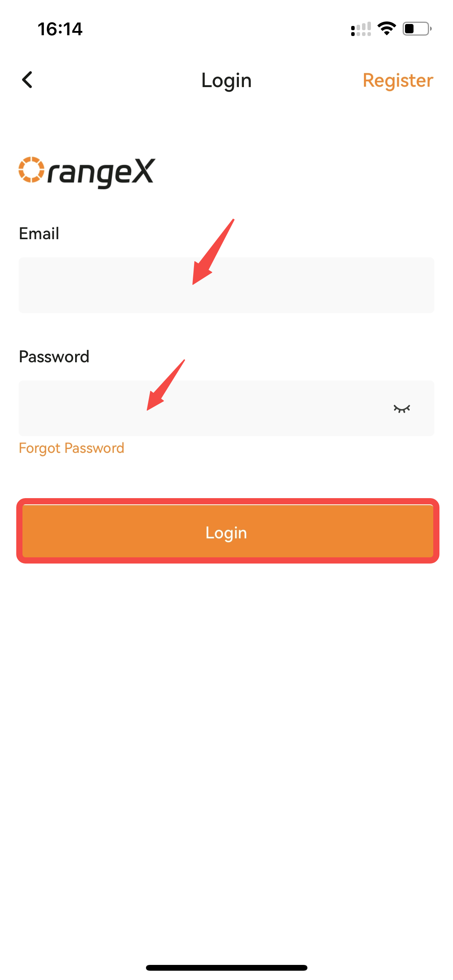
Task: Tap the Login page title
Action: point(226,81)
